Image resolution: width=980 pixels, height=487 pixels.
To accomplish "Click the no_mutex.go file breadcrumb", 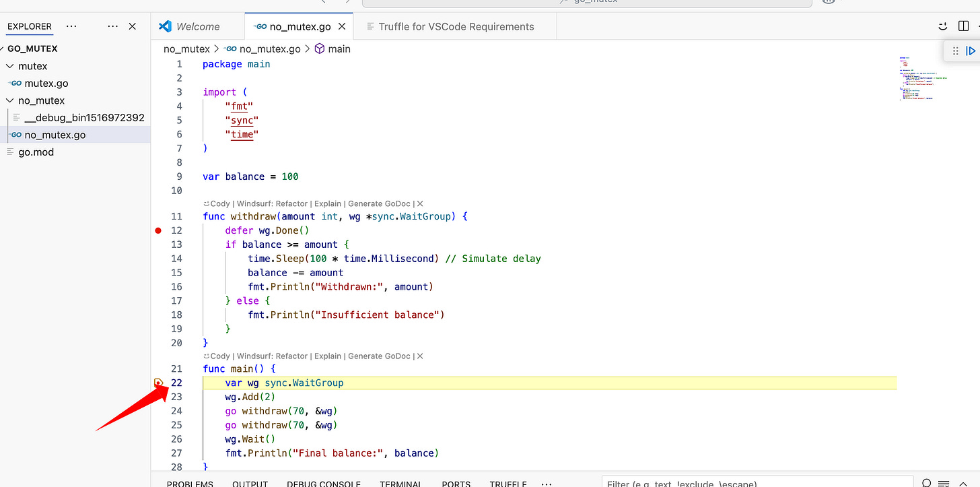I will (270, 48).
